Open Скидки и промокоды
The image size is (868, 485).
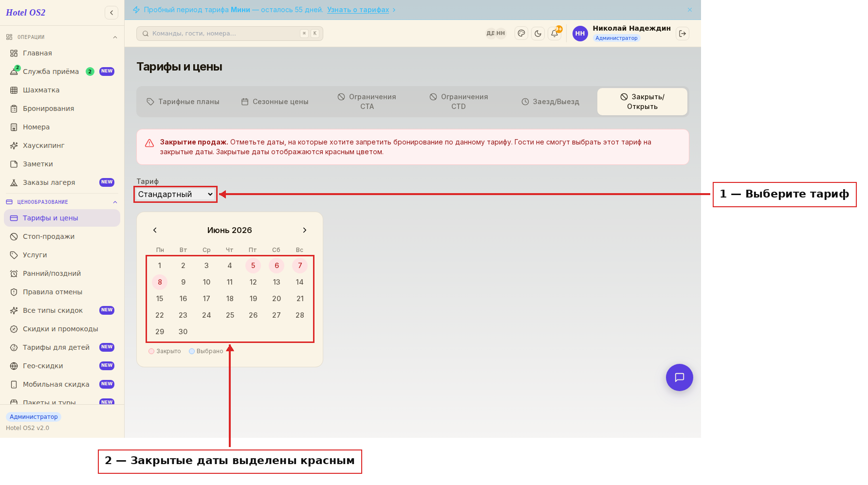tap(62, 329)
